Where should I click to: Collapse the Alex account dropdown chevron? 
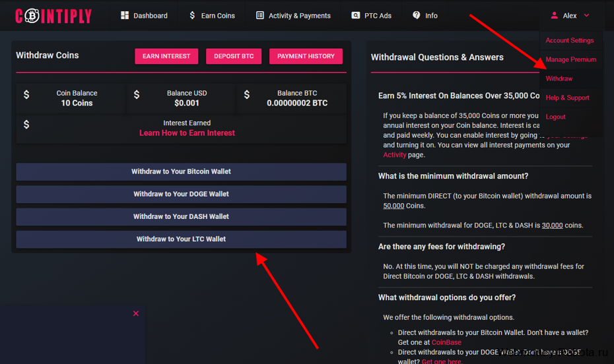[586, 15]
